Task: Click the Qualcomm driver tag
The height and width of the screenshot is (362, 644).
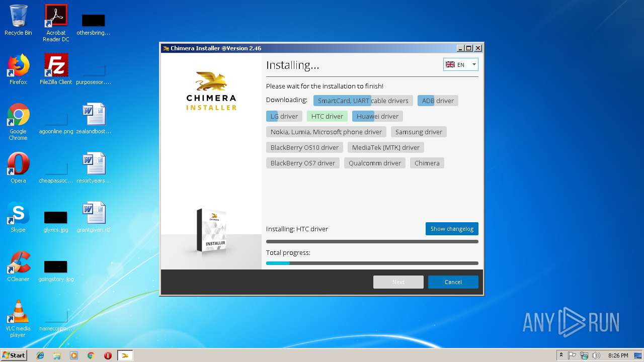Action: (375, 163)
